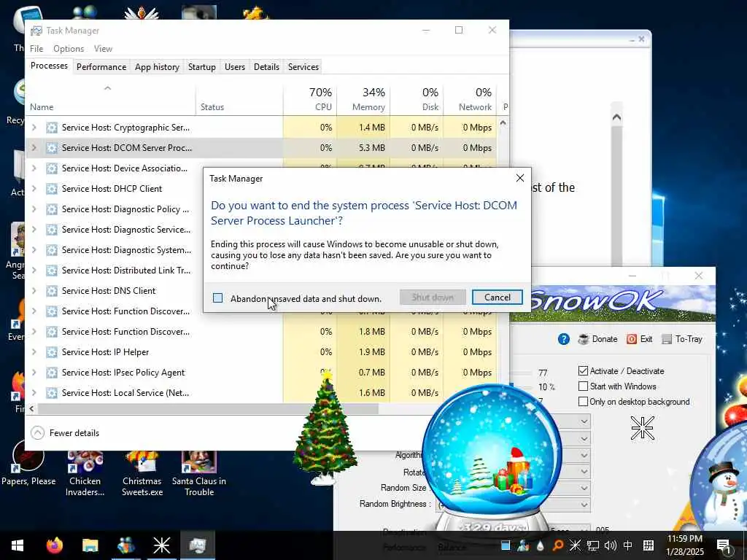
Task: Open the network icon in system tray
Action: pos(592,545)
